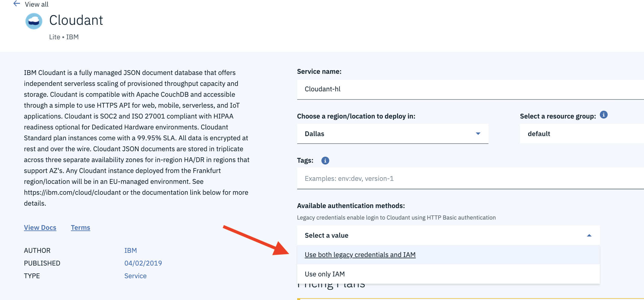Image resolution: width=644 pixels, height=300 pixels.
Task: Click the PUBLISHED label
Action: tap(42, 263)
